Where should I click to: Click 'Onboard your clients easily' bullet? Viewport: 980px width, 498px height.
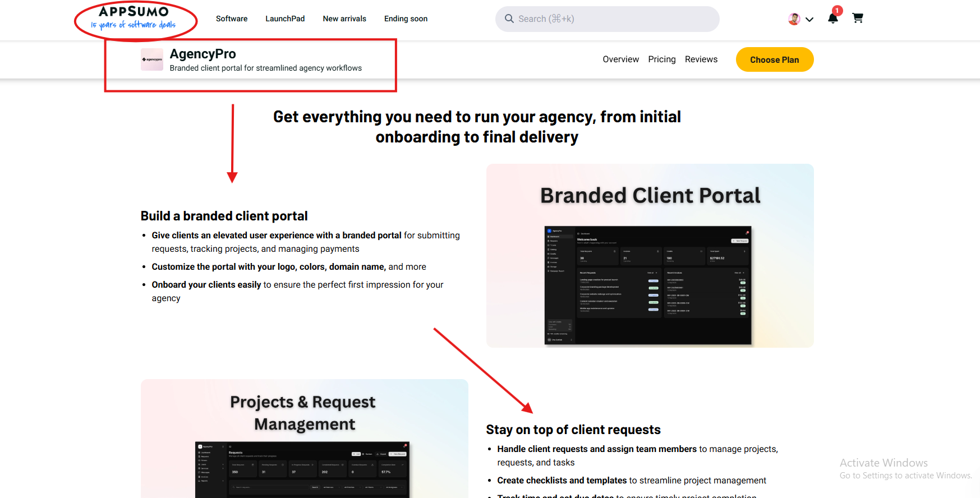click(297, 292)
